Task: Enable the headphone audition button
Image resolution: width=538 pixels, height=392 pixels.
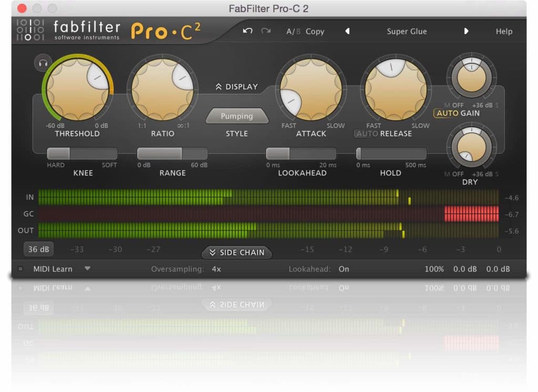Action: pyautogui.click(x=43, y=63)
